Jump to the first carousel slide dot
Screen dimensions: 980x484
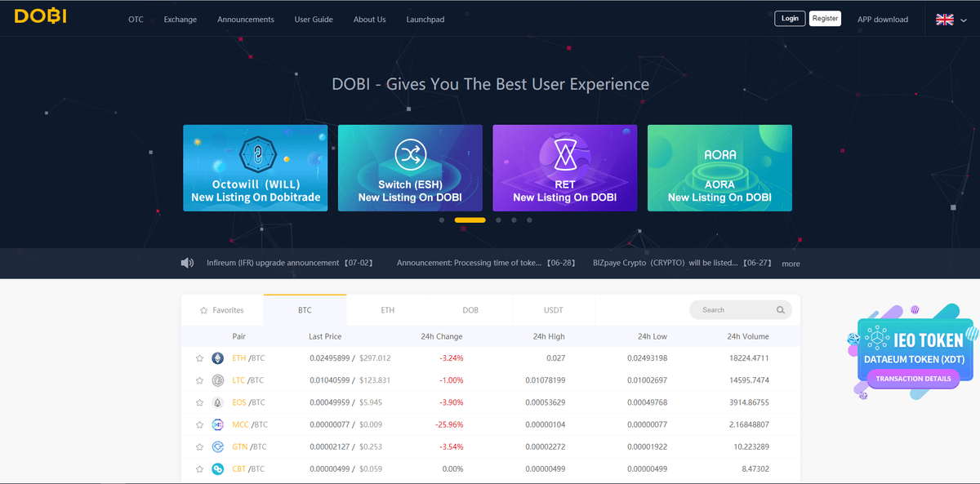coord(442,220)
